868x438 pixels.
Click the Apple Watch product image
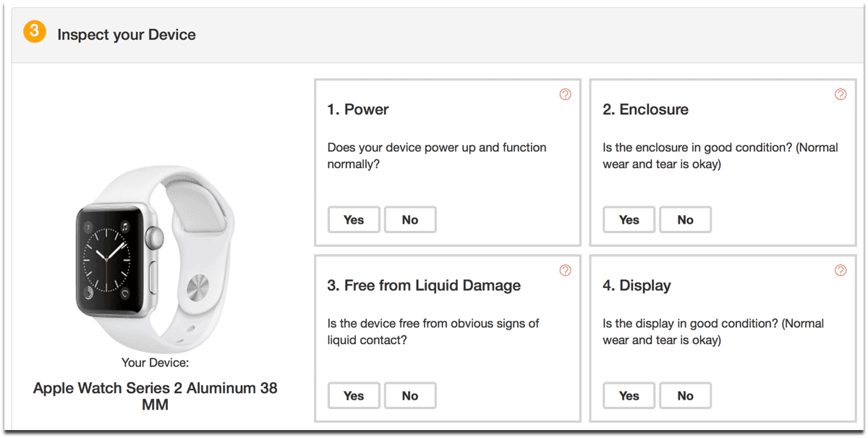pyautogui.click(x=155, y=253)
